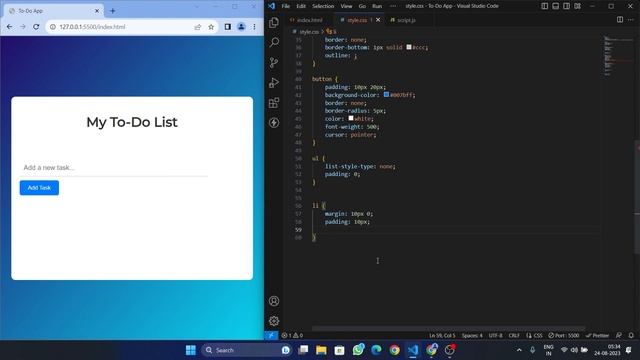
Task: Show errors and warnings count in status bar
Action: [x=292, y=336]
